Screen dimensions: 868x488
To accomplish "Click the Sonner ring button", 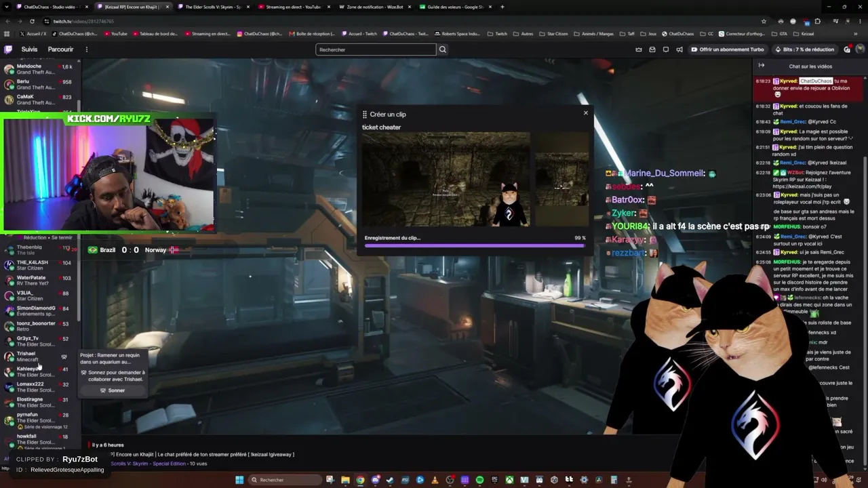I will pyautogui.click(x=113, y=390).
